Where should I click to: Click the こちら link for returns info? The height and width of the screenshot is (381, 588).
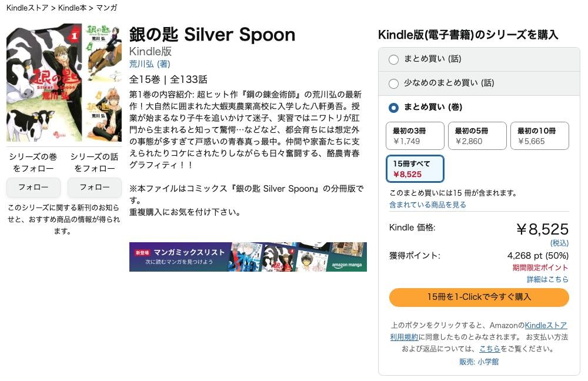click(x=489, y=349)
